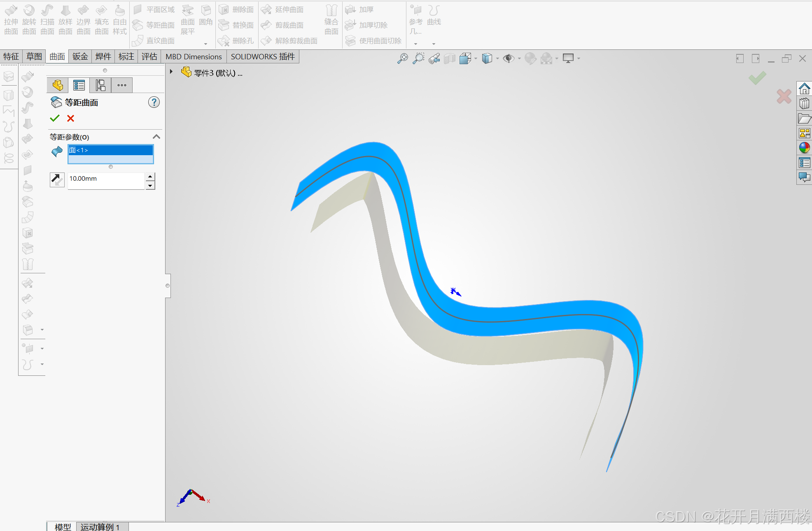Image resolution: width=812 pixels, height=531 pixels.
Task: Open the File Explorer folder task pane icon
Action: pyautogui.click(x=804, y=119)
